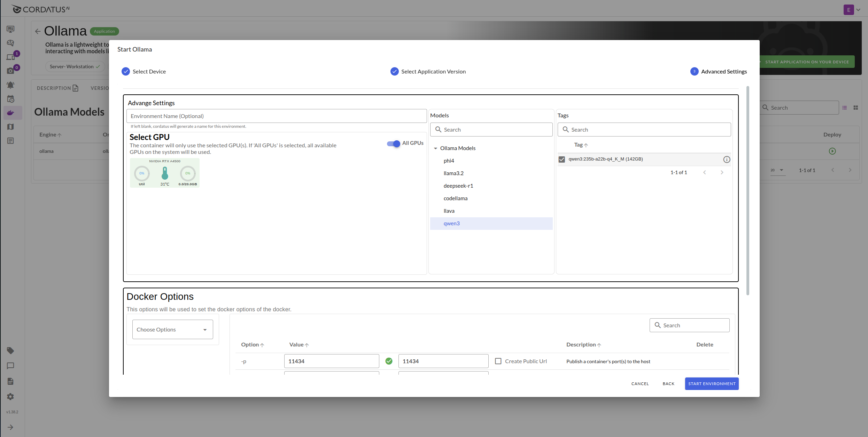The image size is (868, 437).
Task: Click the GPU temperature thermometer icon
Action: [x=165, y=173]
